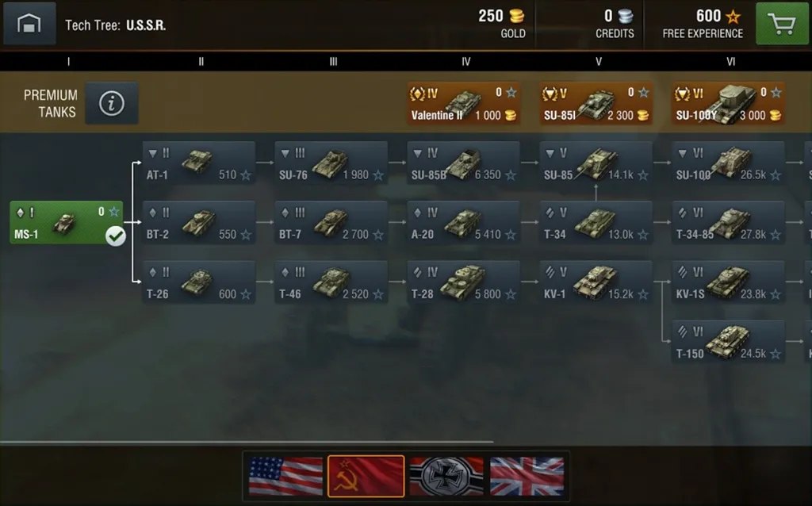Click the free experience star counter
This screenshot has width=812, height=506.
(703, 24)
